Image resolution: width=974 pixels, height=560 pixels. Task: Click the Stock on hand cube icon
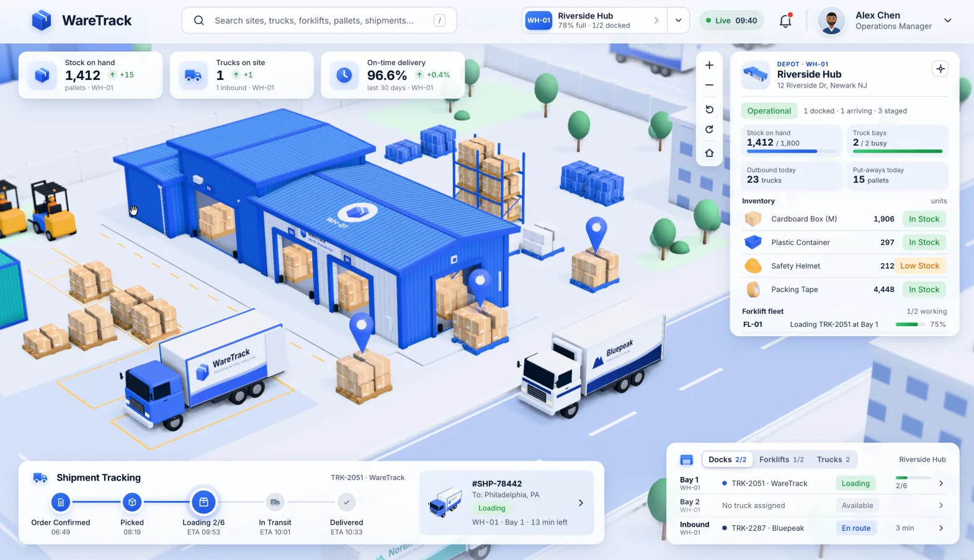coord(42,75)
